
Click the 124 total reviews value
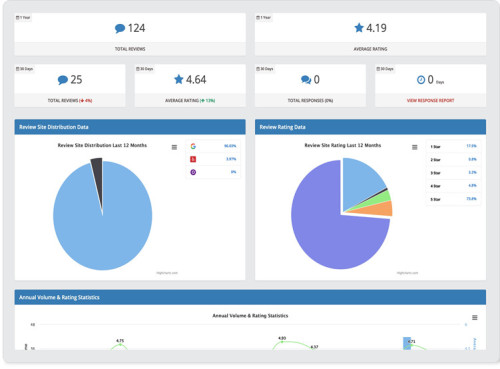(x=137, y=28)
